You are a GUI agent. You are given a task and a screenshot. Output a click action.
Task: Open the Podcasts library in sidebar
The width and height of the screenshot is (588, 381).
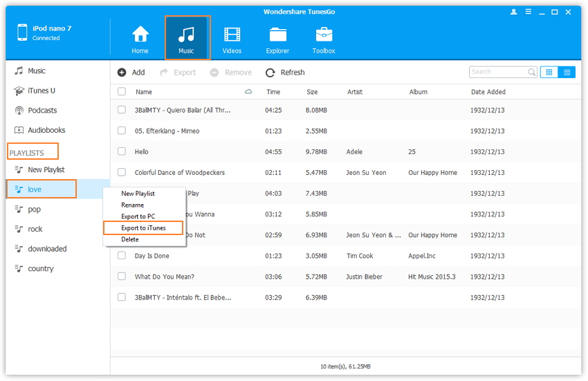pos(42,111)
